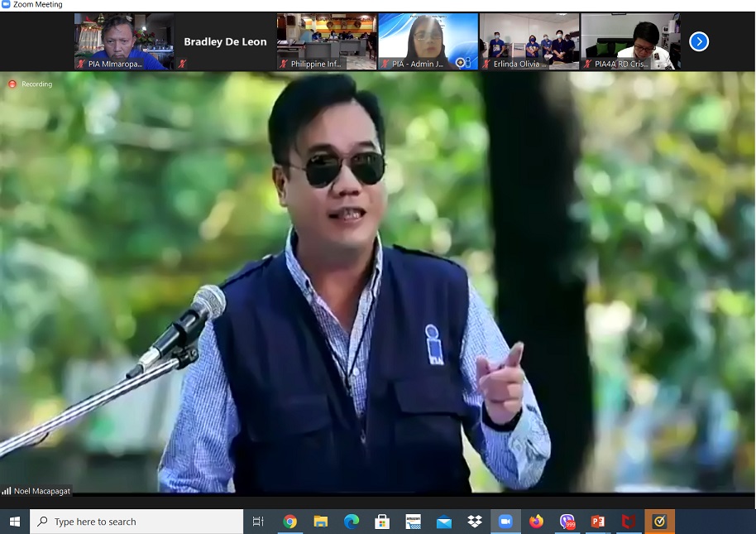Screen dimensions: 756x534
Task: Click the 'Type here to search' box
Action: [x=136, y=522]
